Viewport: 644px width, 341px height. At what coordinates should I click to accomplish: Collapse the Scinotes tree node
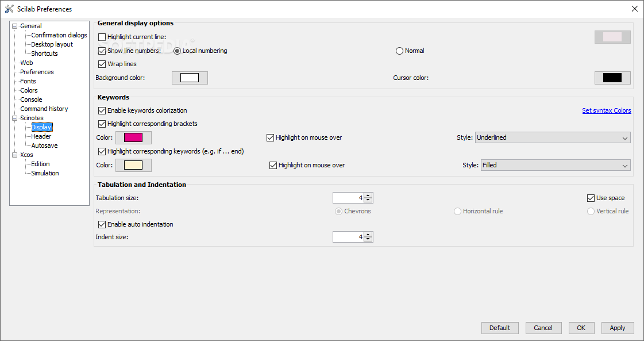[15, 118]
